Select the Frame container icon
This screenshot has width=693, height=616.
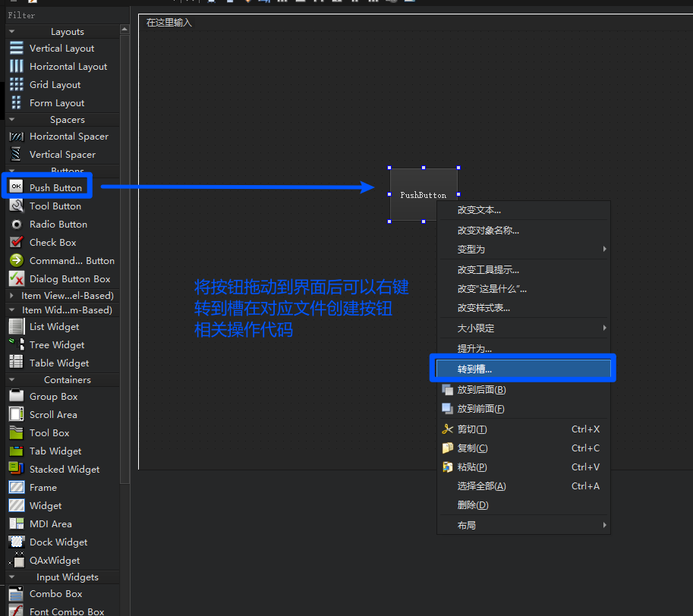pyautogui.click(x=17, y=487)
